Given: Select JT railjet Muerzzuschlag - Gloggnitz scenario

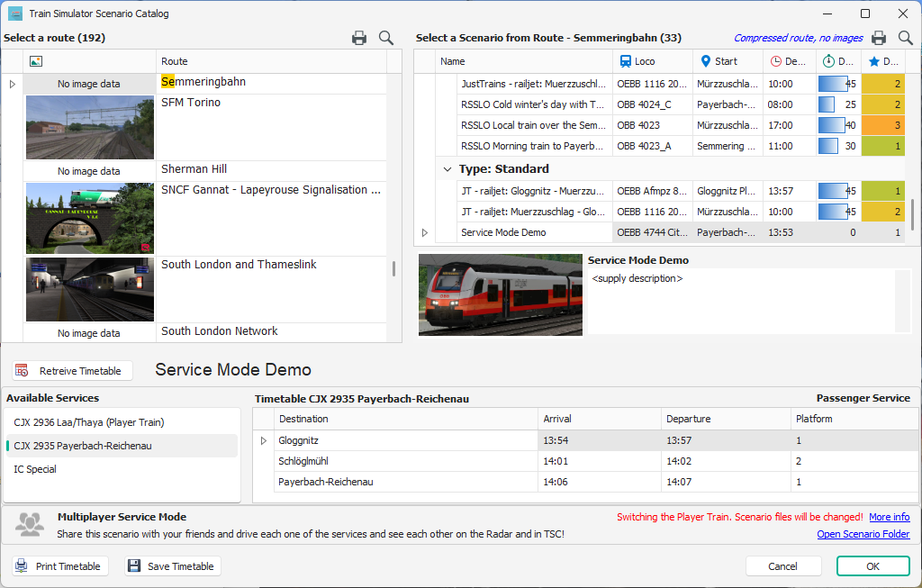Looking at the screenshot, I should [x=533, y=212].
